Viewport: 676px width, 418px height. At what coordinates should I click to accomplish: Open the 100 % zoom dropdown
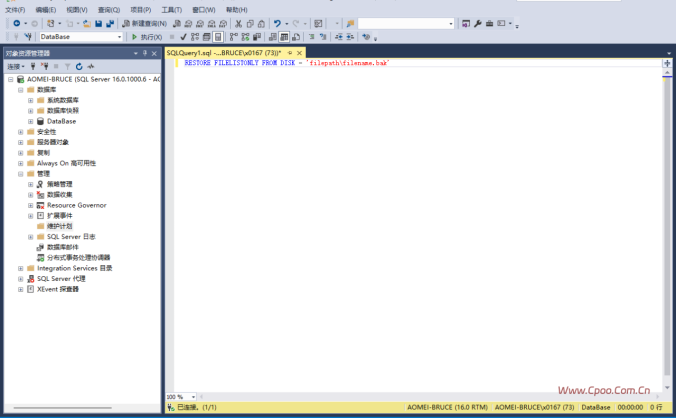193,397
